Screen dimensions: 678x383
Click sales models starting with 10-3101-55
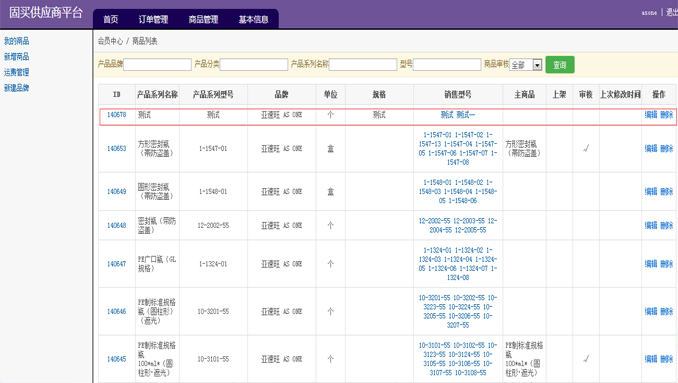(457, 359)
